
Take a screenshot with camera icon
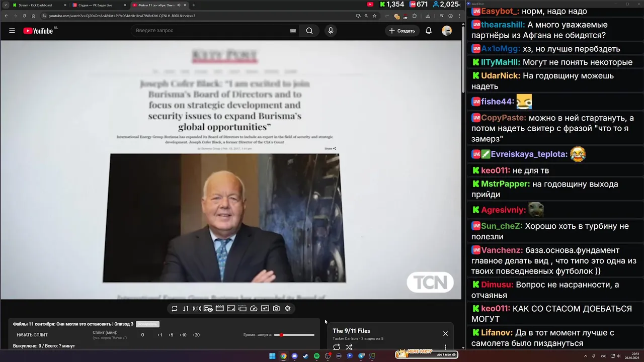click(x=276, y=309)
